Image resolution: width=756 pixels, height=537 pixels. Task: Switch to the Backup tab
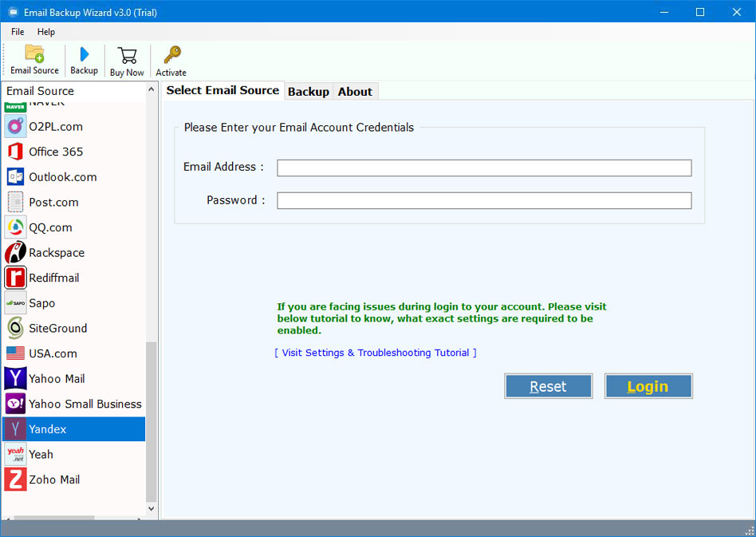[x=309, y=92]
